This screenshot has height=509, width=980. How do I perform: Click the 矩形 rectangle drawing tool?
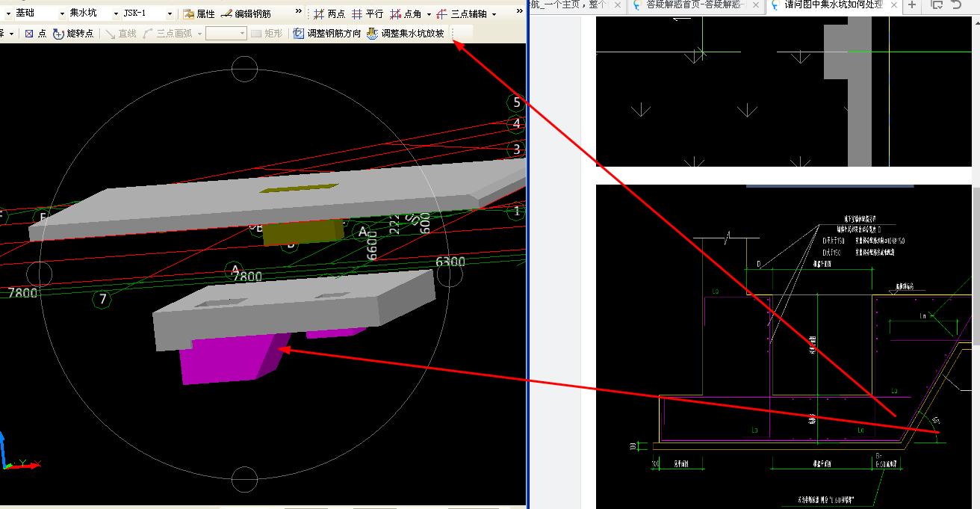[267, 34]
